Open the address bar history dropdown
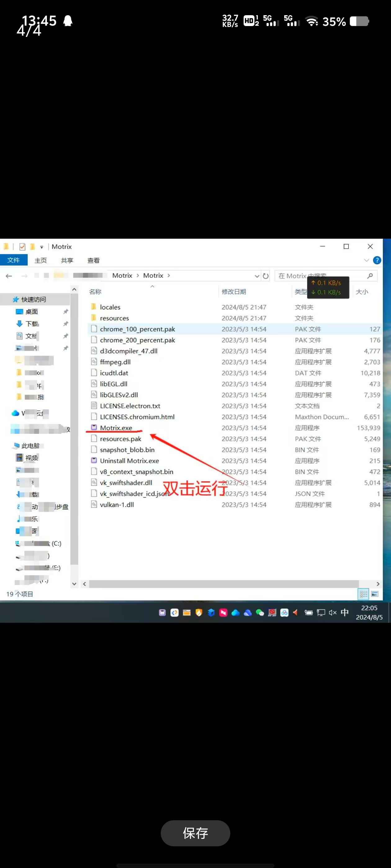Viewport: 391px width, 868px height. pos(257,276)
